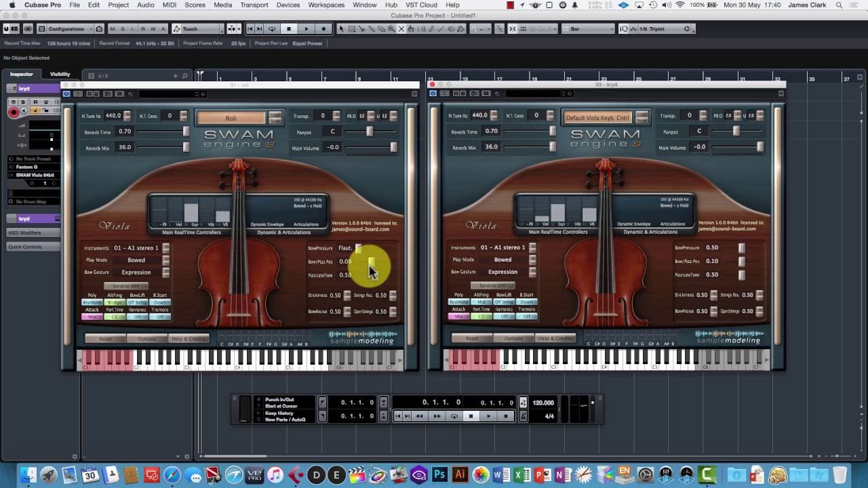
Task: Click Transp. stepper in right SWAM window
Action: click(x=703, y=116)
